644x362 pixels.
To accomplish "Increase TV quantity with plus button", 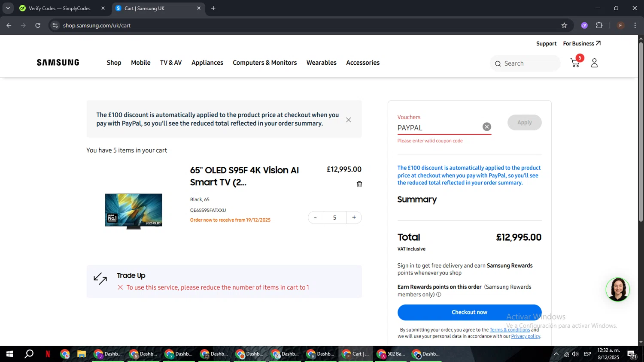I will (354, 217).
